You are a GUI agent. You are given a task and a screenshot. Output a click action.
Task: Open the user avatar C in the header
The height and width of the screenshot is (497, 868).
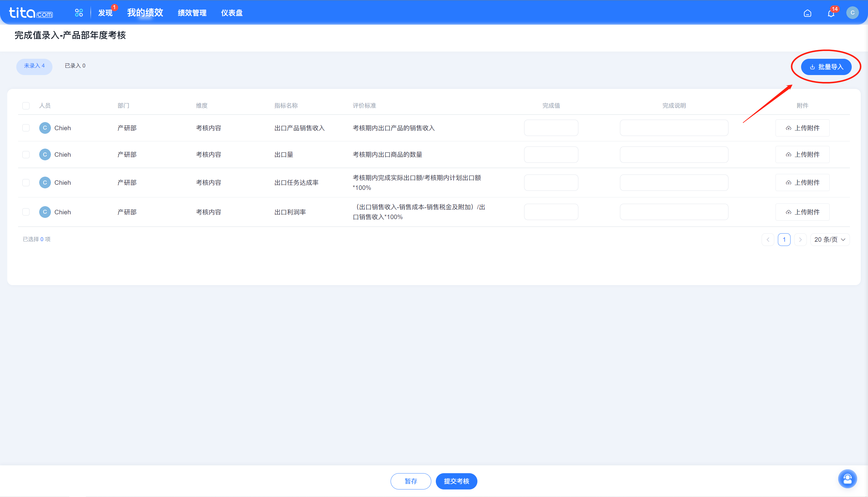click(x=852, y=13)
